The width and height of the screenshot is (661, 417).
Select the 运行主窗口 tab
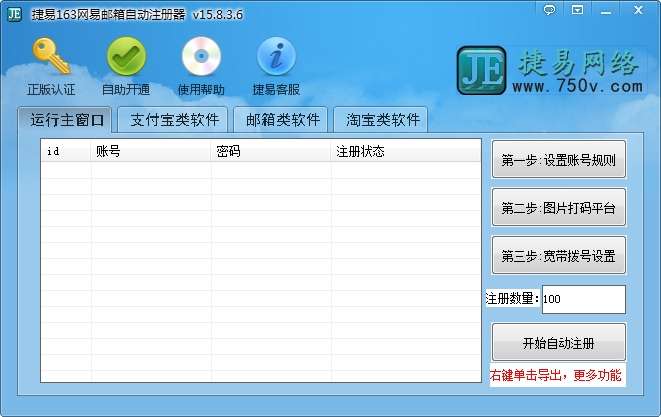pyautogui.click(x=67, y=120)
